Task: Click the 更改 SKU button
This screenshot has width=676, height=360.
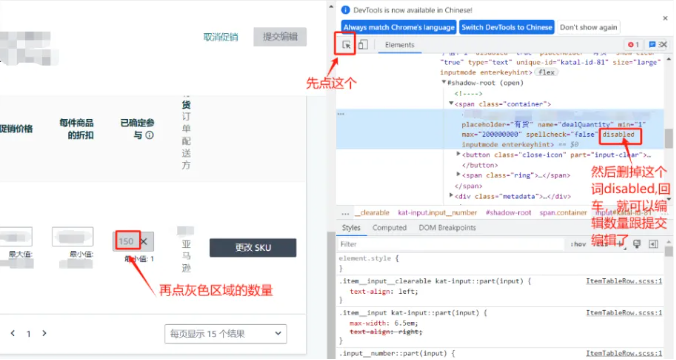Action: point(253,248)
